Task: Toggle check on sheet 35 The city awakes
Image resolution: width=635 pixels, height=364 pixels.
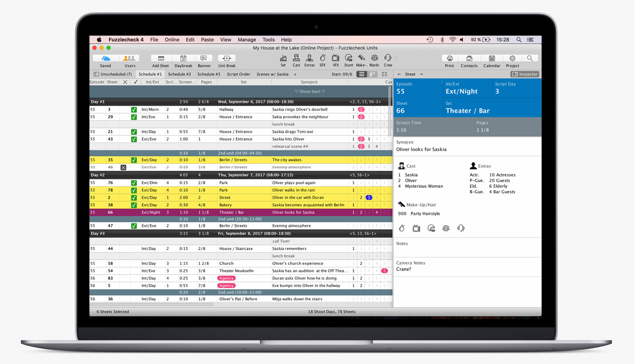Action: (x=134, y=160)
